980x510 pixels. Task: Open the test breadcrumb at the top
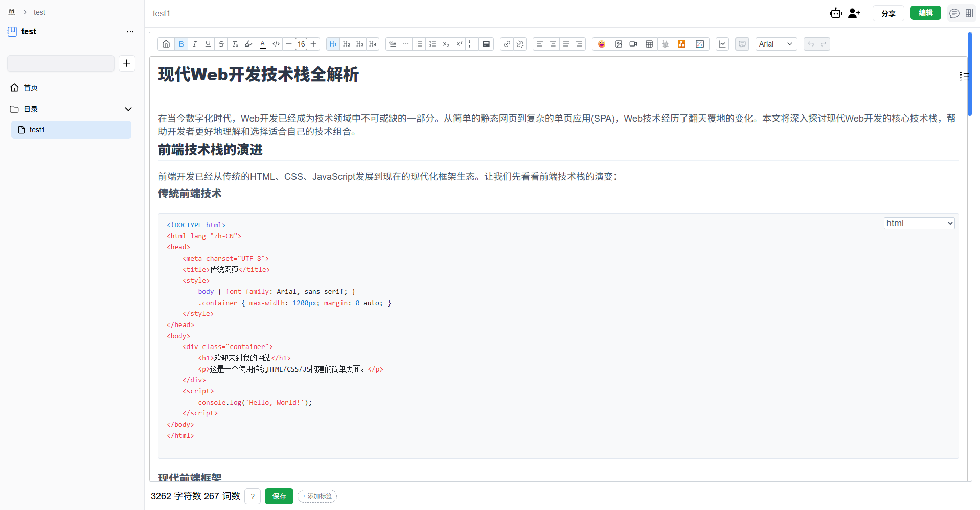(39, 12)
